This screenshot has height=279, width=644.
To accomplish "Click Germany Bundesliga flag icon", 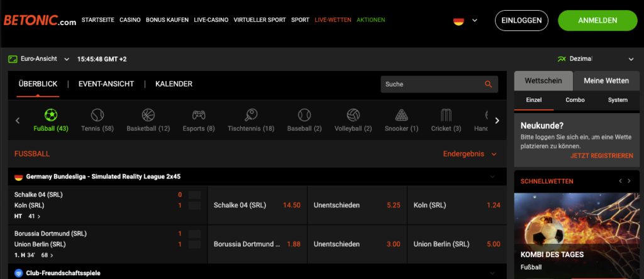I will pyautogui.click(x=18, y=177).
